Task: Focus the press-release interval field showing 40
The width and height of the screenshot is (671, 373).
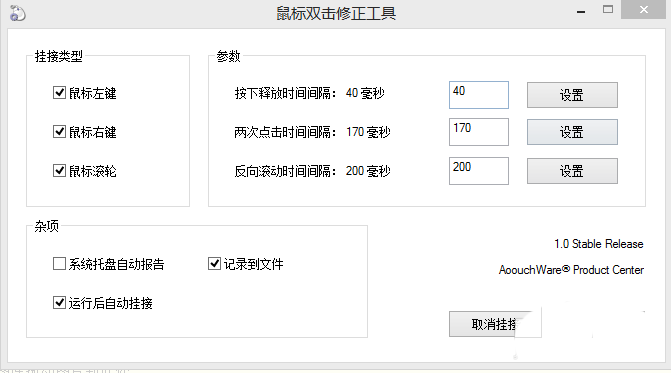Action: [479, 95]
